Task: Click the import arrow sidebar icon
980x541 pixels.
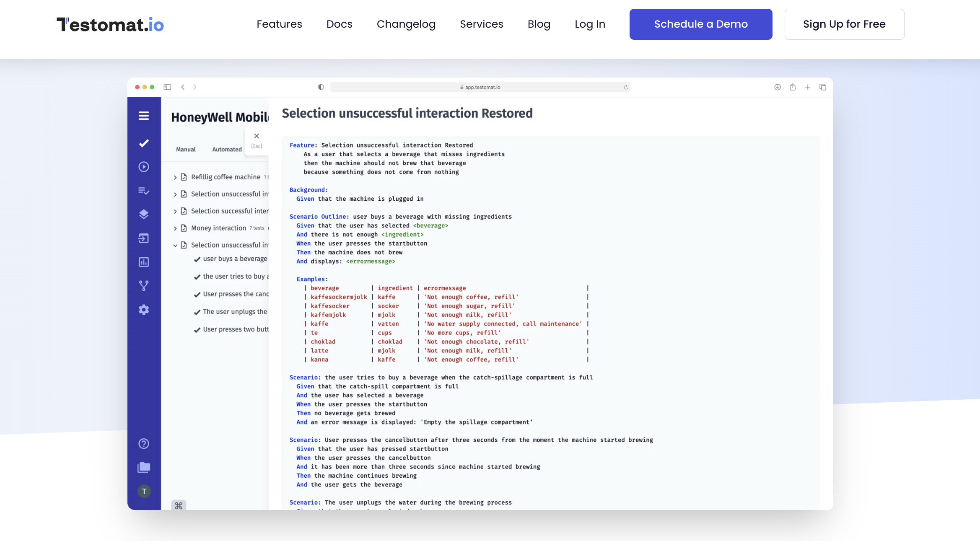Action: 144,238
